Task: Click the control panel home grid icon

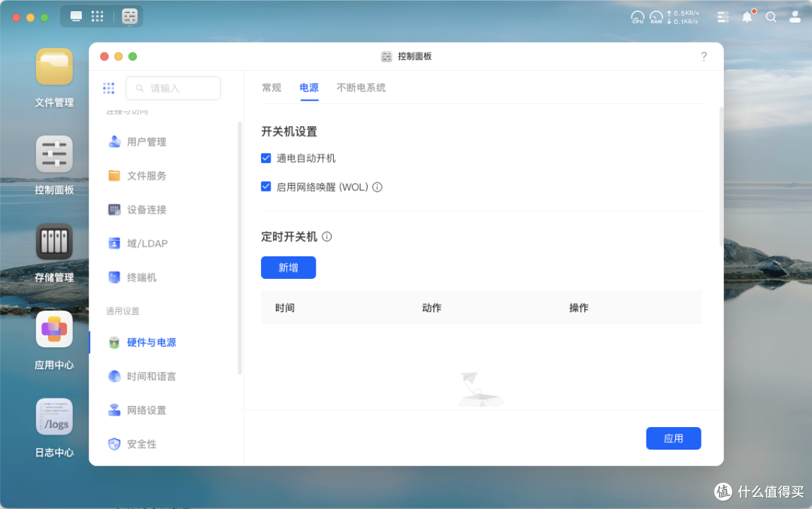Action: 109,88
